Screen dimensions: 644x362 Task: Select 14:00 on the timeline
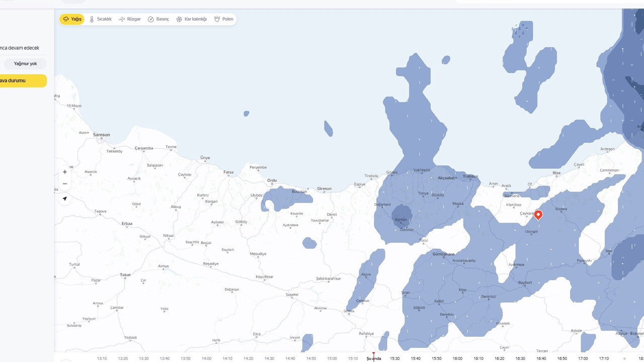pos(206,358)
